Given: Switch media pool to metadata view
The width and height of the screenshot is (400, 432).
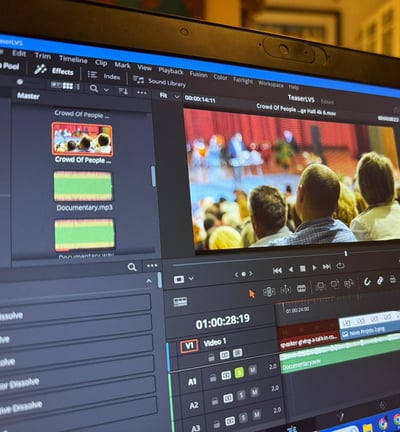Looking at the screenshot, I should click(x=55, y=85).
